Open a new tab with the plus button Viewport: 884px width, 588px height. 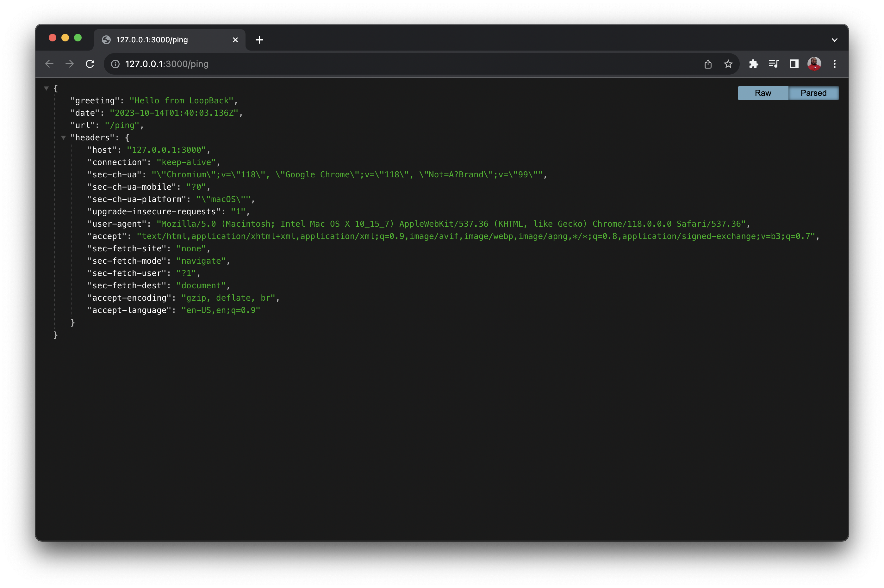[259, 40]
